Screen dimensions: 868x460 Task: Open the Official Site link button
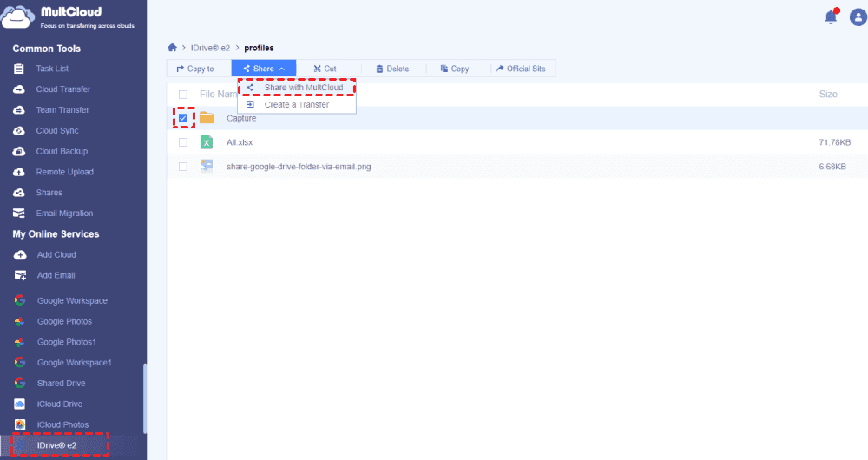pos(521,69)
